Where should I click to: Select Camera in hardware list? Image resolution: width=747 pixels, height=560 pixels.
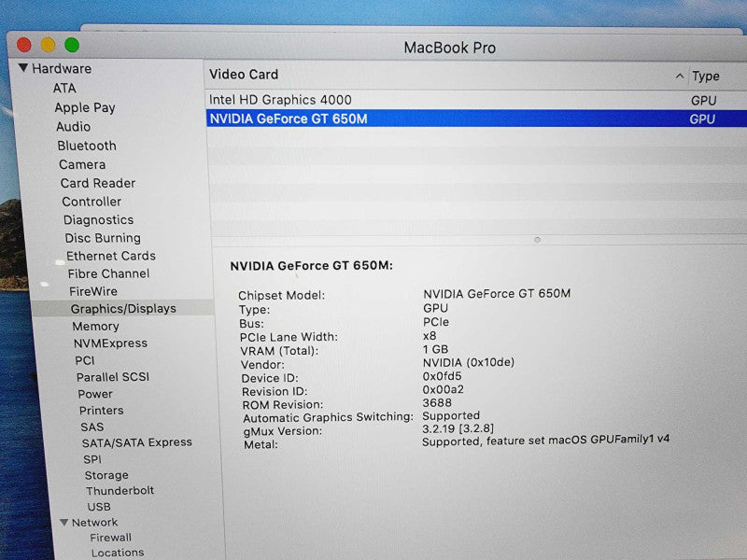(82, 164)
